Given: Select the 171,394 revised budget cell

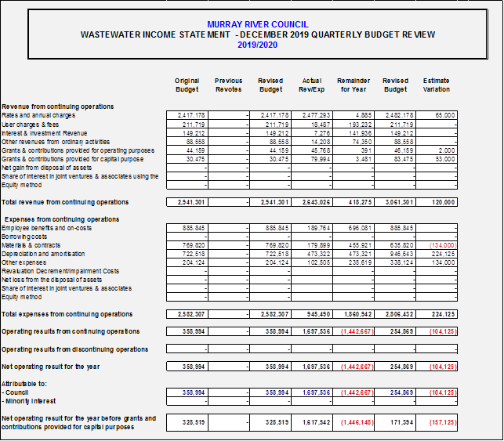Looking at the screenshot, I should 395,422.
